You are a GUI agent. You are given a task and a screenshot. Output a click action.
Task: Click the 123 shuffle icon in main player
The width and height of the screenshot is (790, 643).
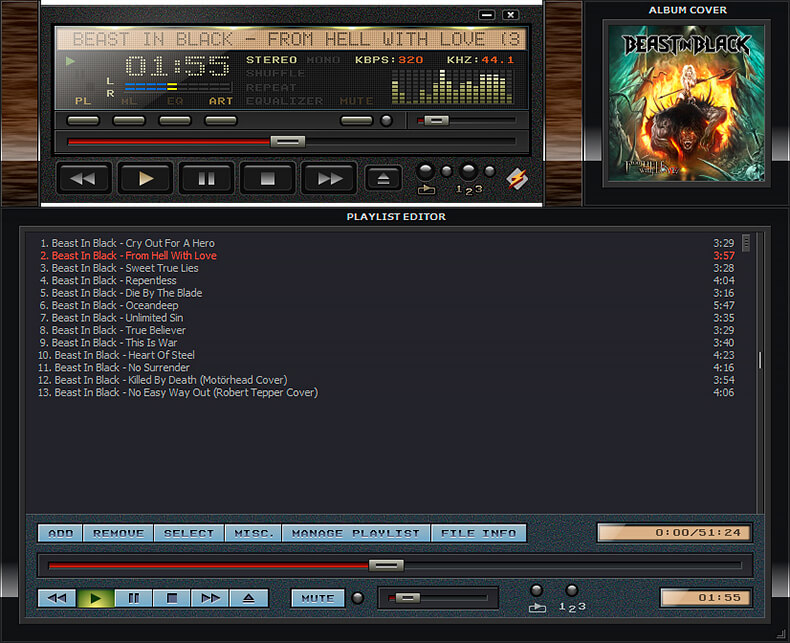[469, 189]
